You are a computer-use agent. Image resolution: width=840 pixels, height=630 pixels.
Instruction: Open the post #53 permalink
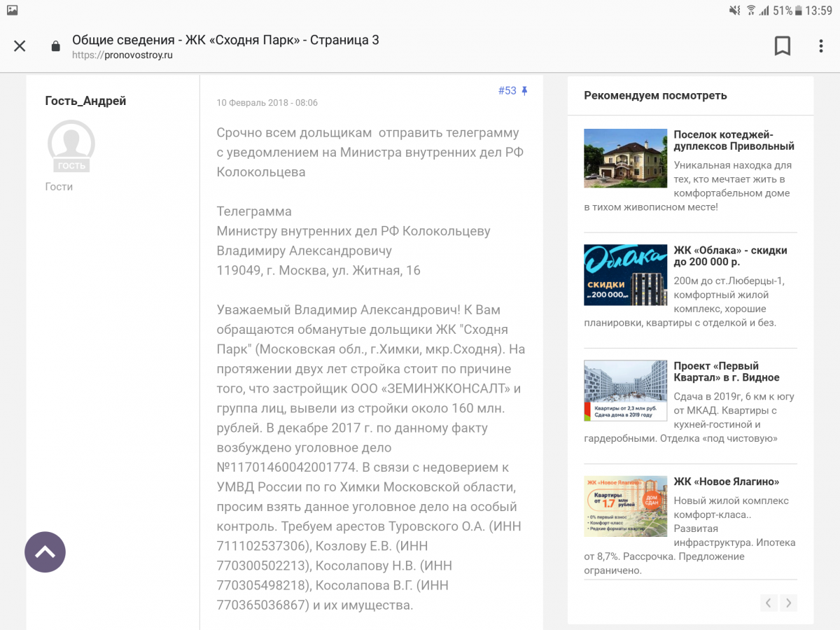coord(507,91)
